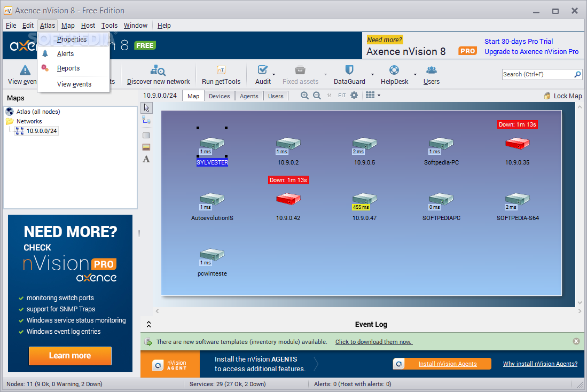The height and width of the screenshot is (392, 587).
Task: Select the rectangle shape tool
Action: click(x=146, y=135)
